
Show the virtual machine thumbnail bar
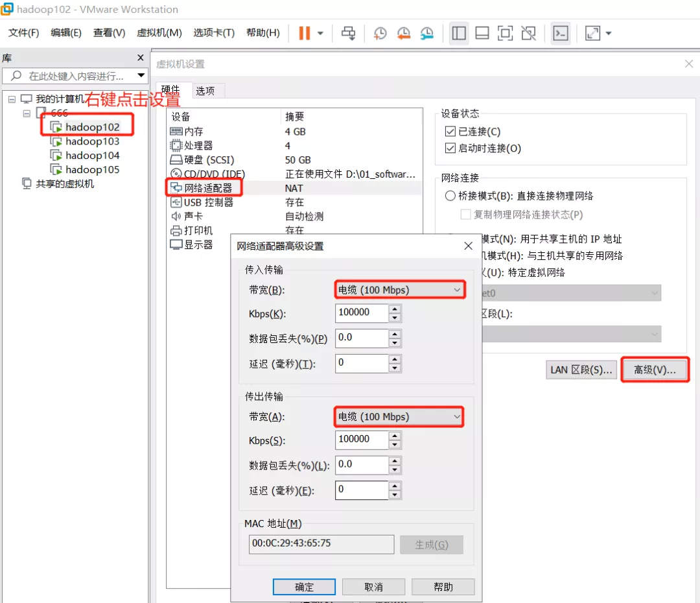point(482,33)
